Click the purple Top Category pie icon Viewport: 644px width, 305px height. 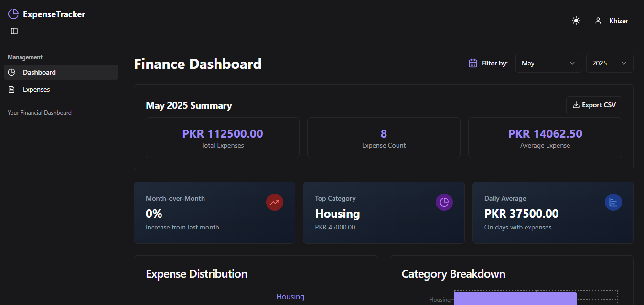[444, 202]
